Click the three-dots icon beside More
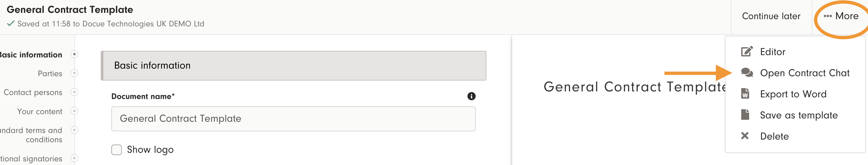Viewport: 868px width, 165px height. point(827,16)
